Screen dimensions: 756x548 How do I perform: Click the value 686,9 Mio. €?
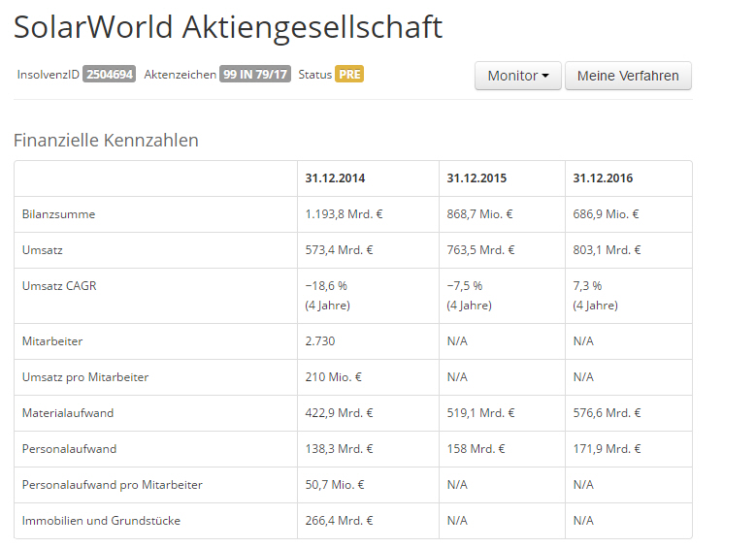pos(606,214)
